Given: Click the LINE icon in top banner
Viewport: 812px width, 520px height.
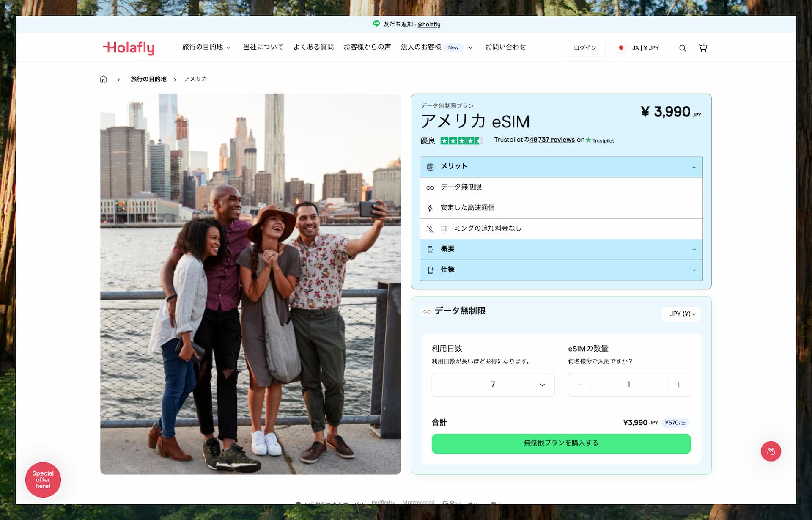Looking at the screenshot, I should (x=376, y=24).
